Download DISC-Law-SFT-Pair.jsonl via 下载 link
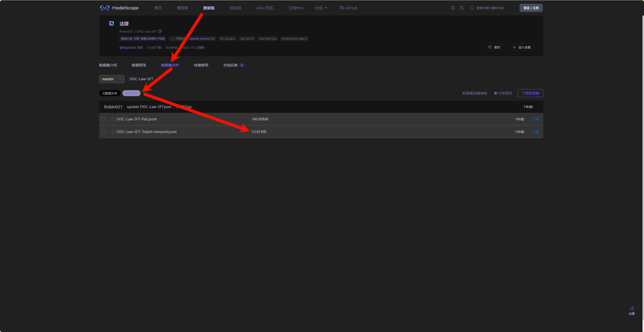644x332 pixels. (x=536, y=119)
